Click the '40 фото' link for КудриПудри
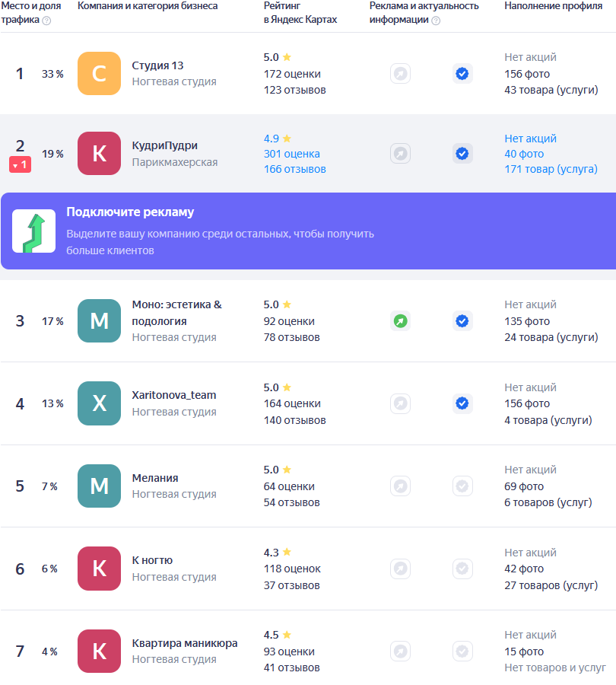The height and width of the screenshot is (685, 616). click(524, 154)
